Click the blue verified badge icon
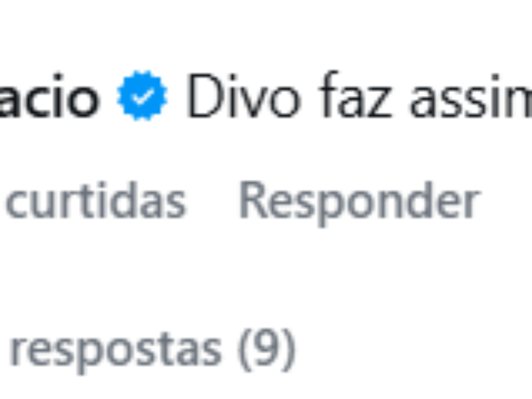Viewport: 532px width, 399px height. (x=142, y=95)
